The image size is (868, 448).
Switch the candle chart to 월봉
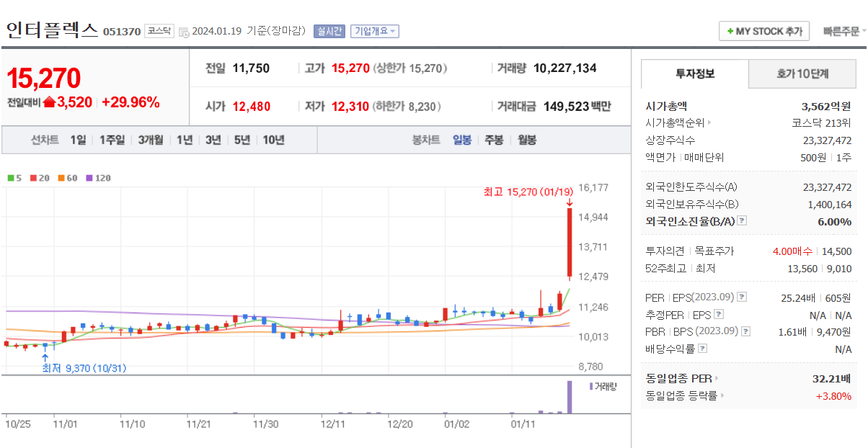point(527,140)
